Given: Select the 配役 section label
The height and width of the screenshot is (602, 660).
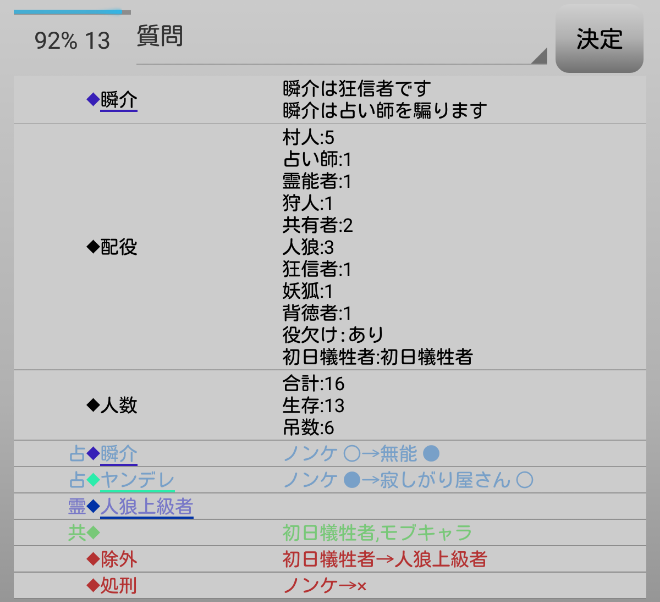Looking at the screenshot, I should 119,247.
